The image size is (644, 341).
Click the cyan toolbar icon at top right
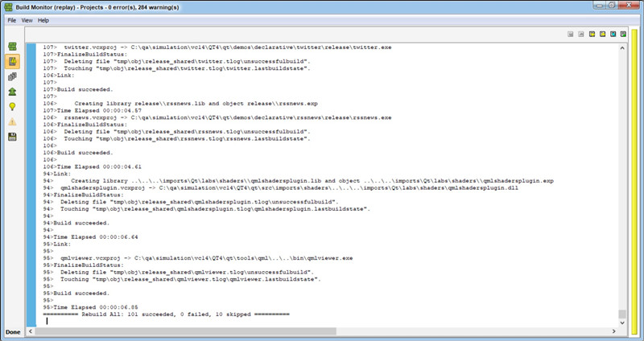pos(613,35)
